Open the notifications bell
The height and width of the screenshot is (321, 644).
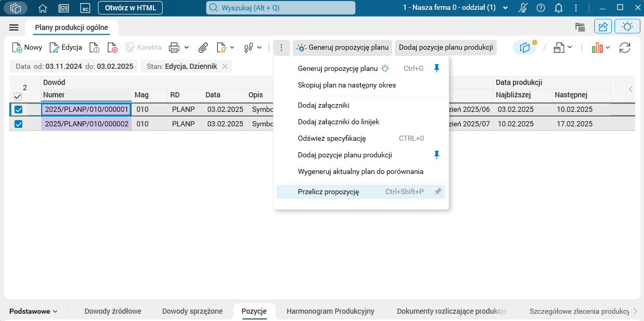click(x=559, y=8)
